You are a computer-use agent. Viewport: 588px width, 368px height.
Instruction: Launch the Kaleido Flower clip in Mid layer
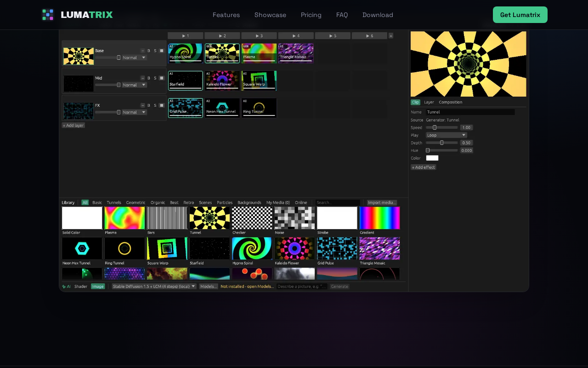click(222, 80)
